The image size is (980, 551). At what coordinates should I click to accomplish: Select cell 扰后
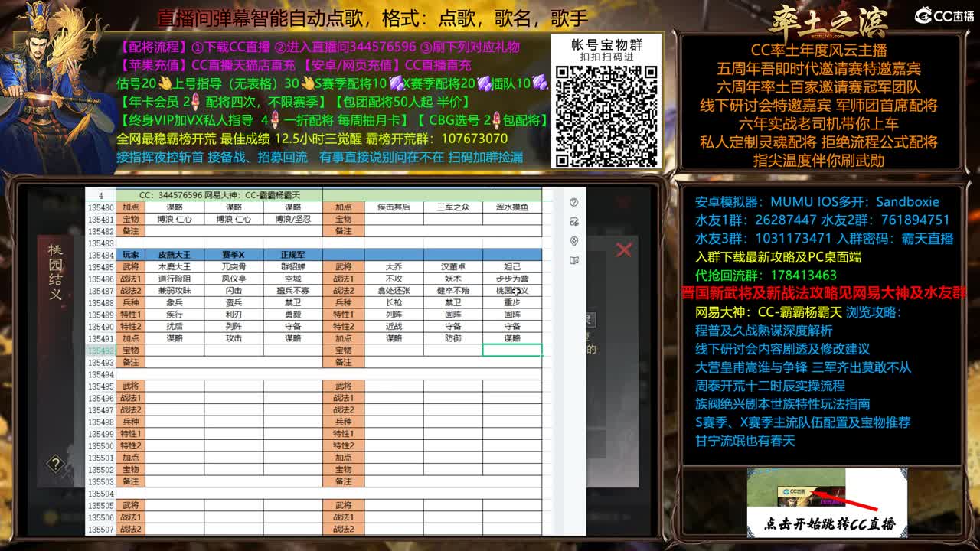click(x=175, y=326)
